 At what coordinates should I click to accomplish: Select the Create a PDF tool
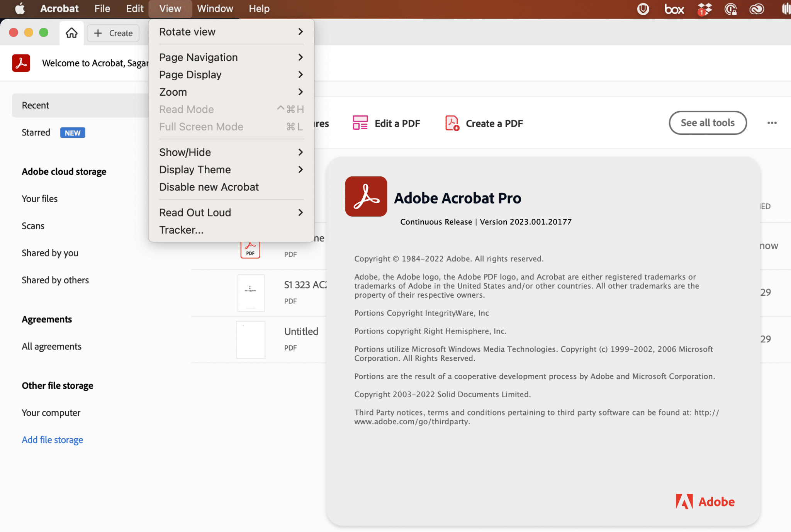point(494,123)
